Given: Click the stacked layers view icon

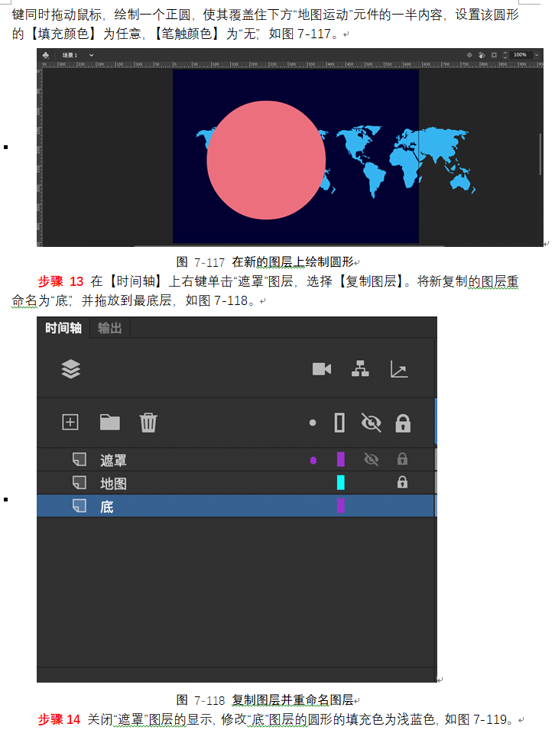Looking at the screenshot, I should pyautogui.click(x=71, y=369).
